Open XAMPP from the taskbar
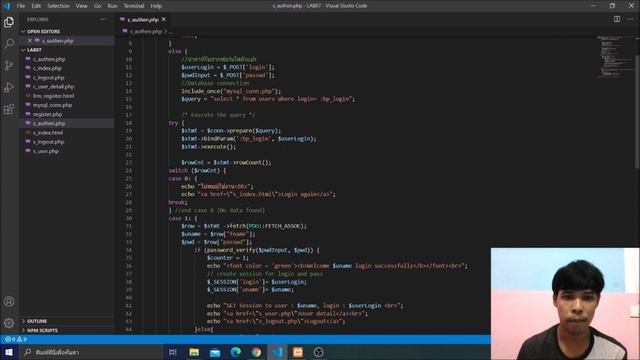Viewport: 640px width, 360px height. coord(298,352)
